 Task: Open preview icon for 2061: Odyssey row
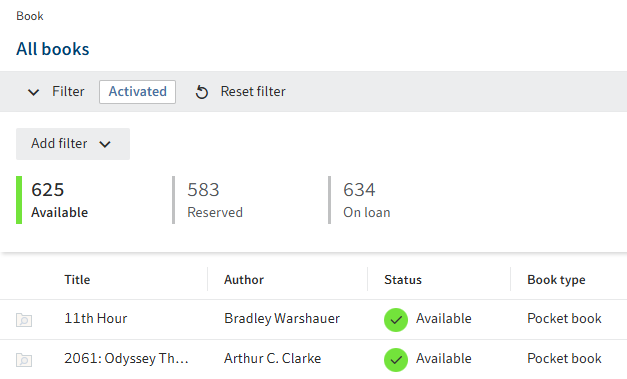tap(24, 360)
